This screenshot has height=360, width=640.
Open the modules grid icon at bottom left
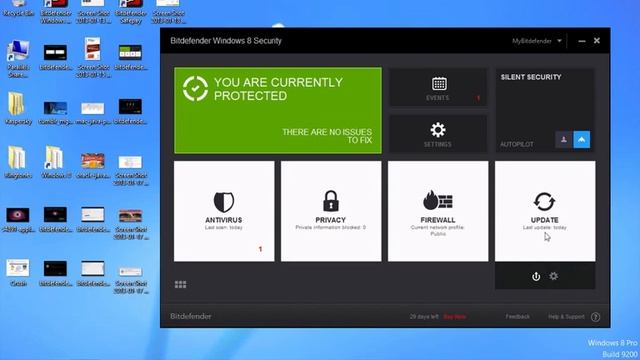(x=180, y=284)
